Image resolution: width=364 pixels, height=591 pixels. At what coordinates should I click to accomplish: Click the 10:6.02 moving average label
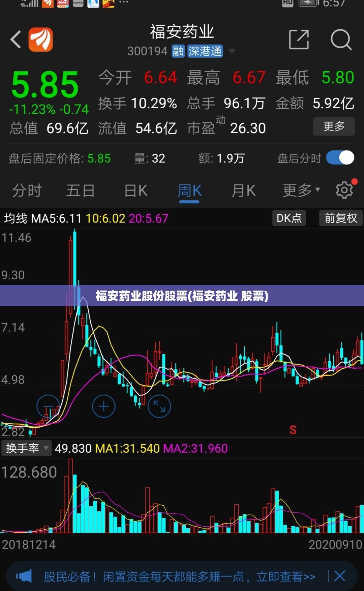(105, 219)
